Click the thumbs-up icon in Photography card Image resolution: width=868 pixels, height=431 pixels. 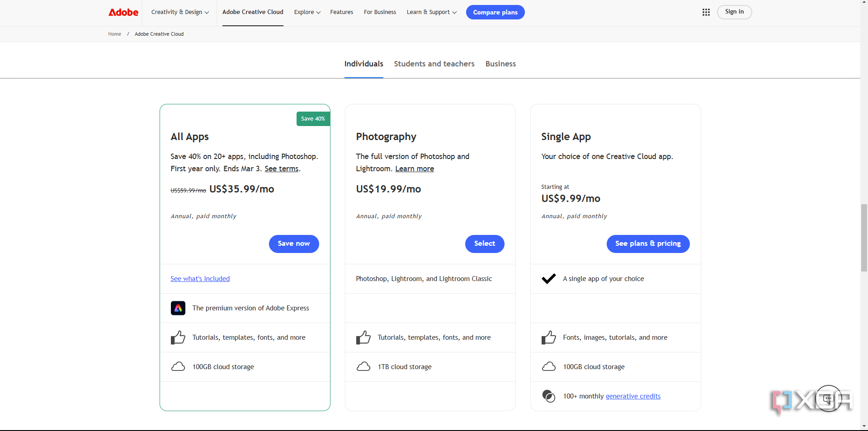pyautogui.click(x=363, y=337)
